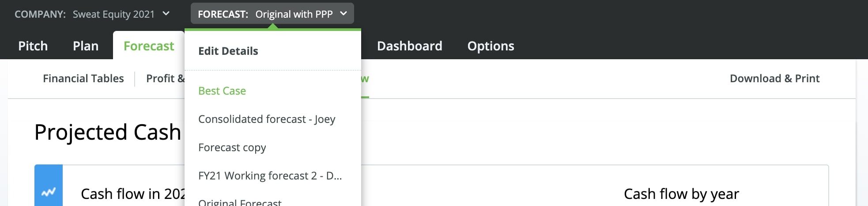Open the Pitch tab

point(33,46)
